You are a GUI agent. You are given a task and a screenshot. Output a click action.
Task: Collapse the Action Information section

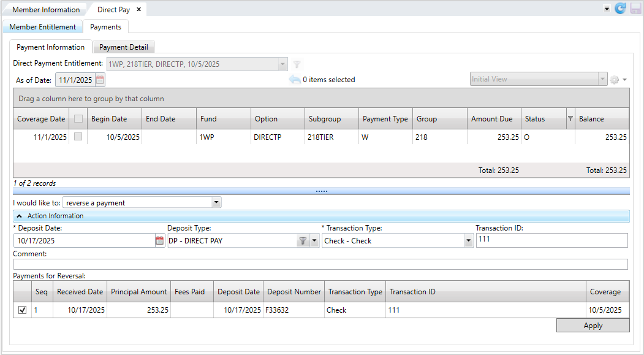click(20, 216)
